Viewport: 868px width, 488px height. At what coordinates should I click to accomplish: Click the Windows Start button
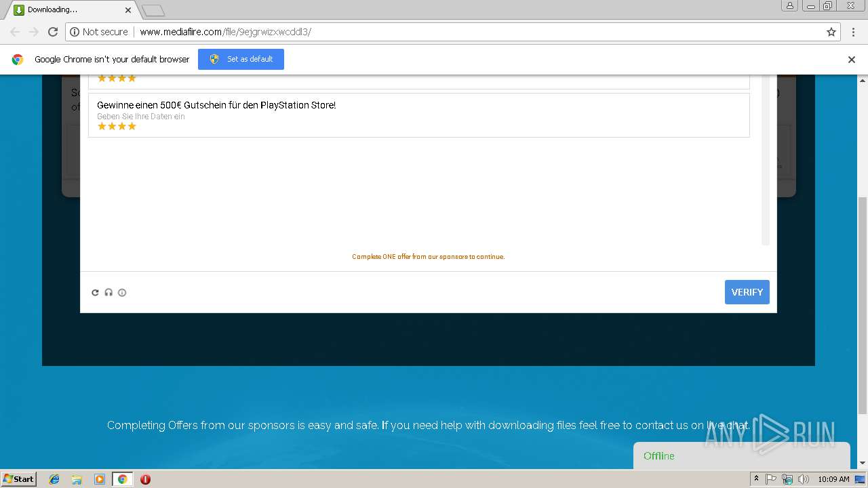click(19, 479)
